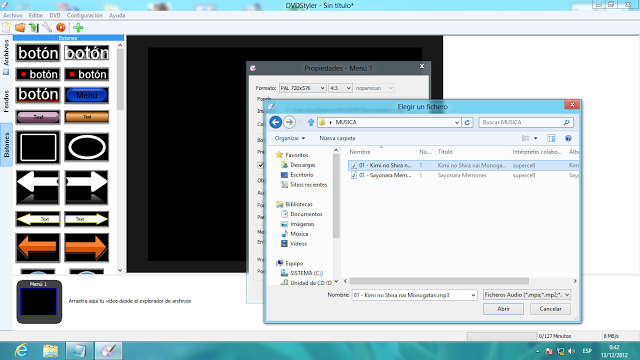
Task: Open the Editar menu
Action: (x=36, y=15)
